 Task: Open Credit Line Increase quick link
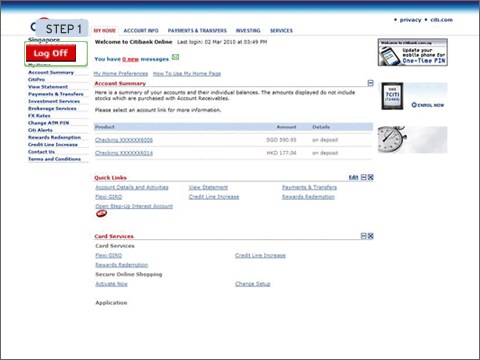[x=214, y=197]
